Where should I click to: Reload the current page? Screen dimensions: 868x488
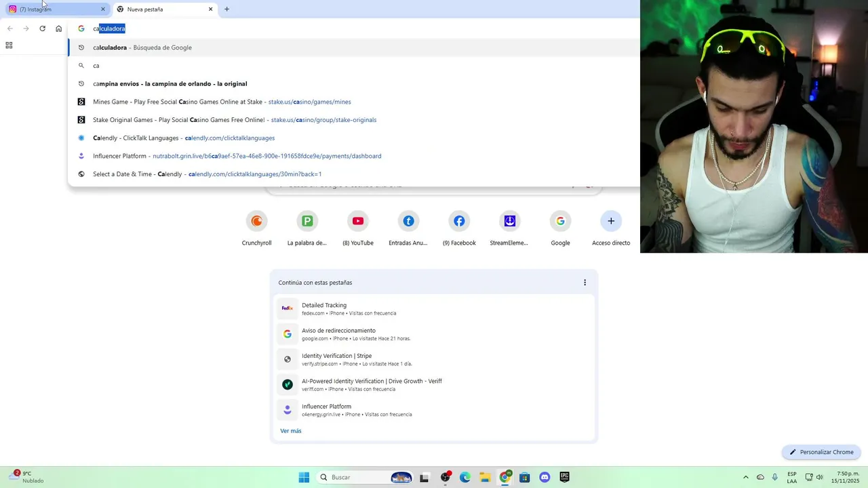pyautogui.click(x=42, y=28)
